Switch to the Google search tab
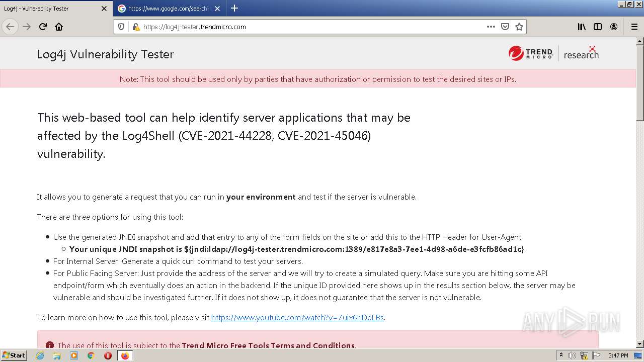 [x=170, y=9]
